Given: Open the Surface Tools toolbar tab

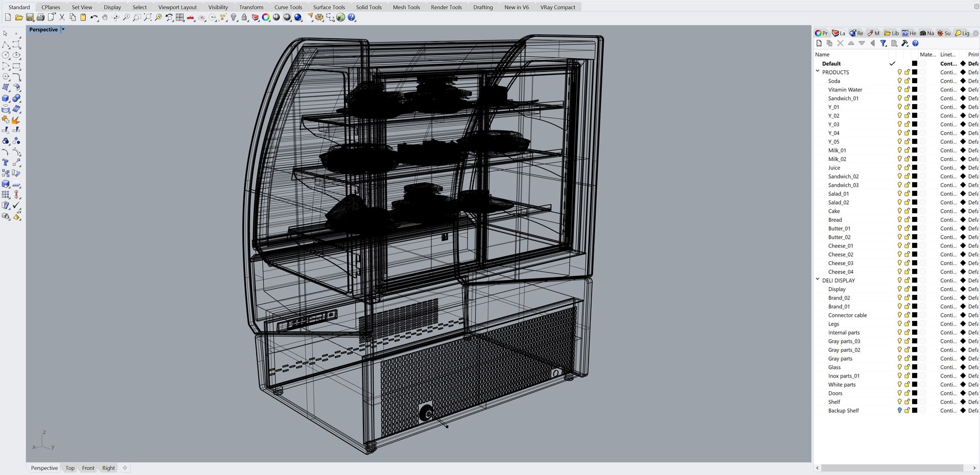Looking at the screenshot, I should 329,7.
